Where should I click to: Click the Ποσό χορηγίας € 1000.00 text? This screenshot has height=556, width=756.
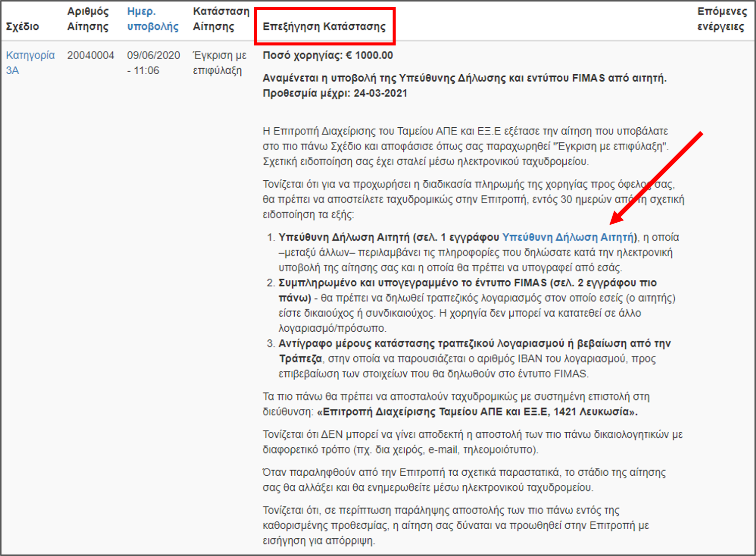pos(328,56)
